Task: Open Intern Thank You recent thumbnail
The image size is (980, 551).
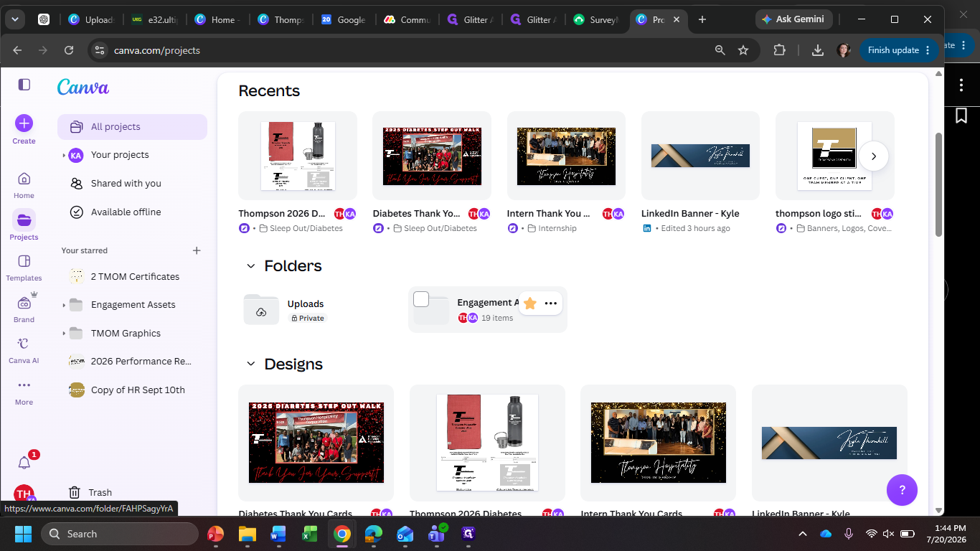Action: [566, 156]
